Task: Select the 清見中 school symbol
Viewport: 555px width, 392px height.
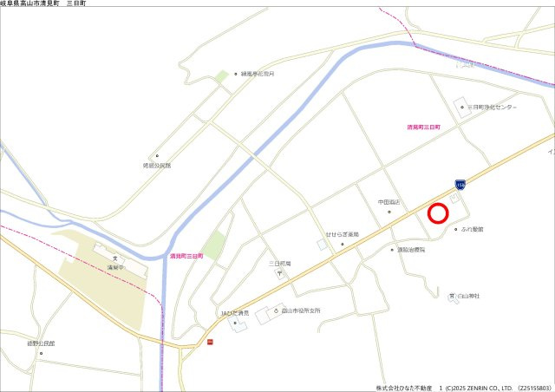Action: click(x=115, y=258)
